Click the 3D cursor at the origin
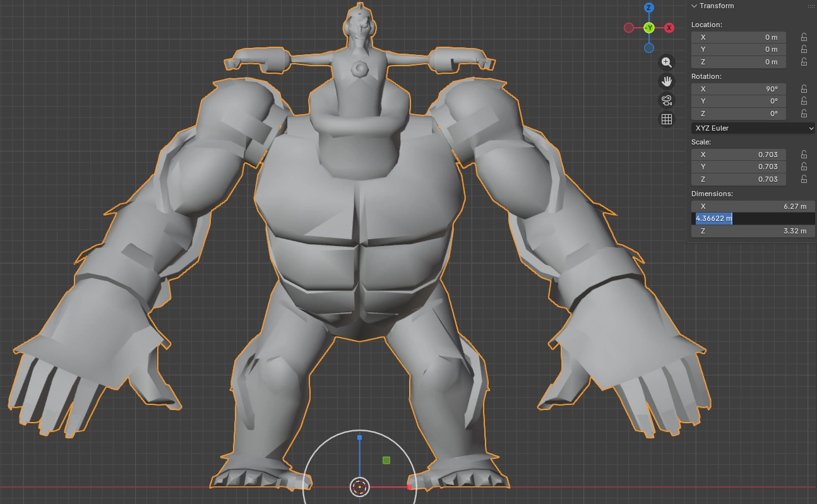 (359, 487)
